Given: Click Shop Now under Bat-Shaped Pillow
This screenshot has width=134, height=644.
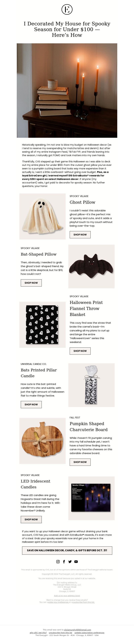Looking at the screenshot, I should tap(31, 283).
